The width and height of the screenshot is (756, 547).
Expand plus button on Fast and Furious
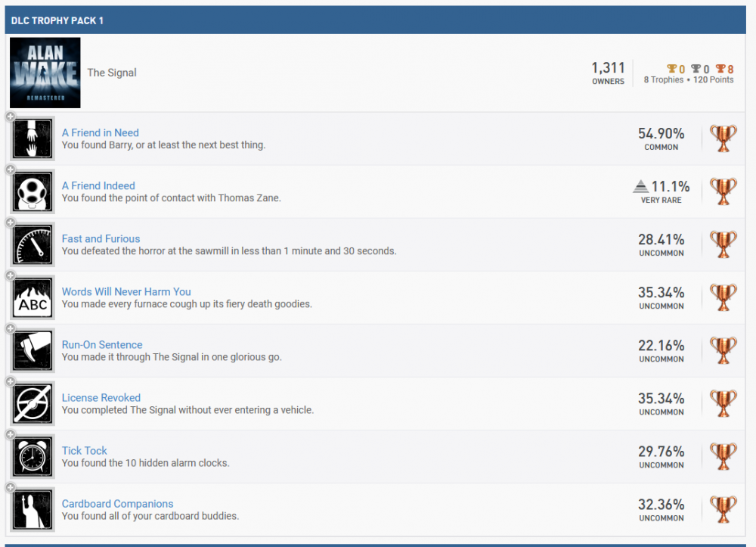11,222
